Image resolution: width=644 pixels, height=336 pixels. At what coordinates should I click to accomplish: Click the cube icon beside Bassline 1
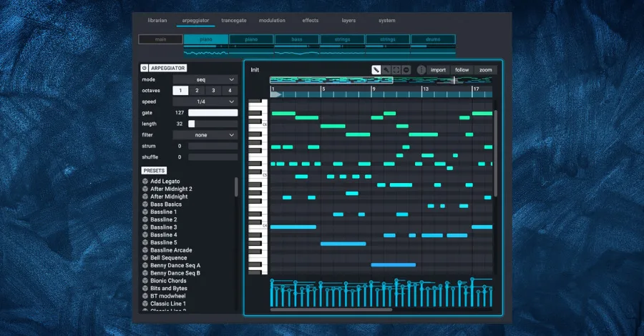click(x=145, y=212)
